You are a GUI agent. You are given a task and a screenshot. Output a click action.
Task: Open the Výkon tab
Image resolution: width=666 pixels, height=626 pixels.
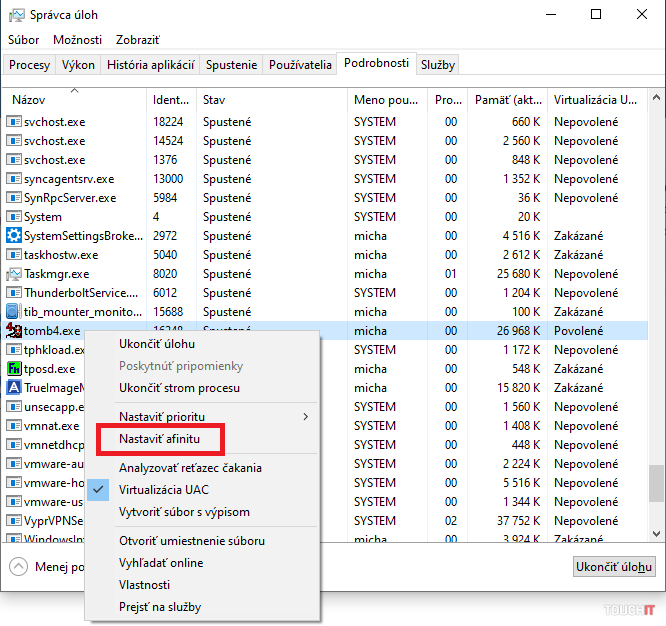point(78,65)
